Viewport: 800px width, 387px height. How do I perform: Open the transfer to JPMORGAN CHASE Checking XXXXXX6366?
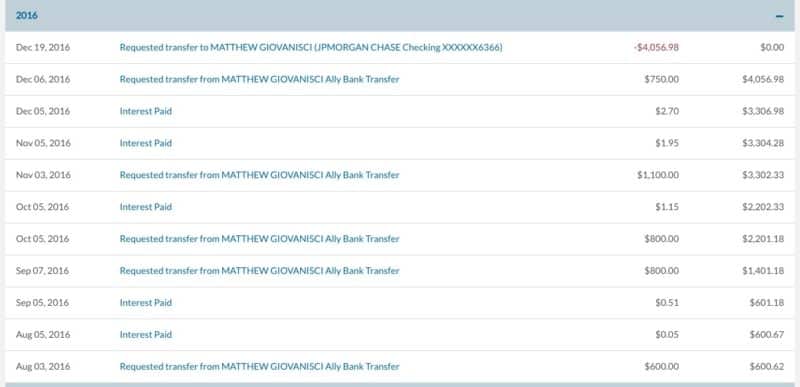pos(311,47)
